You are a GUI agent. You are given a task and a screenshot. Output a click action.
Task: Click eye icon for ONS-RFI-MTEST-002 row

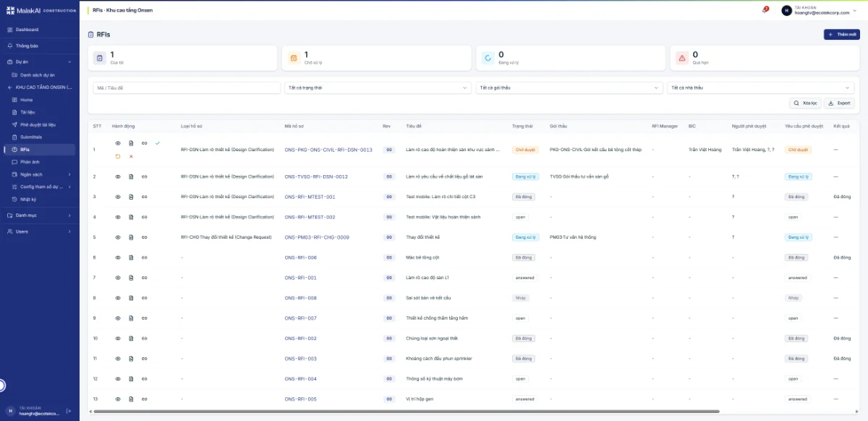pyautogui.click(x=118, y=217)
